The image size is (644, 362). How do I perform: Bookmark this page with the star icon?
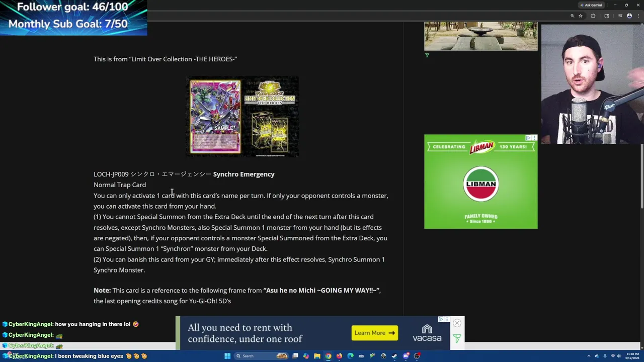pos(581,16)
